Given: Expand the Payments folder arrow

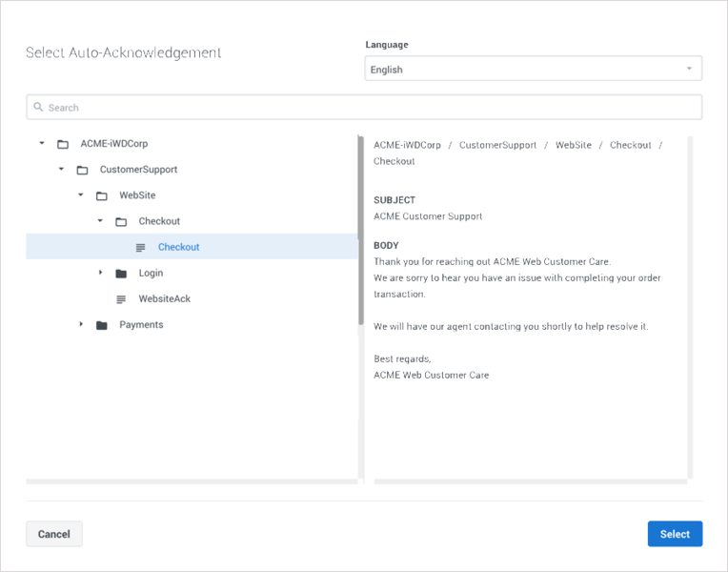Looking at the screenshot, I should 81,324.
